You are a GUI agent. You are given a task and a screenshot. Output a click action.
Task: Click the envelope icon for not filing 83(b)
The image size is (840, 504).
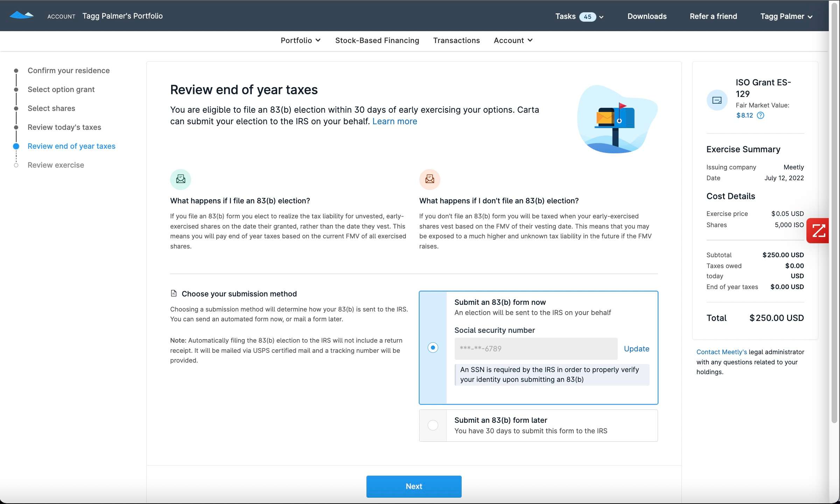coord(429,178)
